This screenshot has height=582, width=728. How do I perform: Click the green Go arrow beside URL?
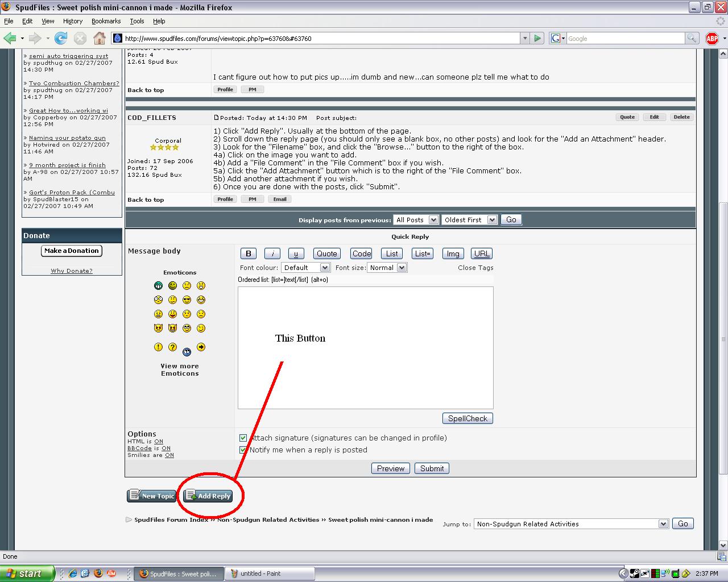pos(537,38)
